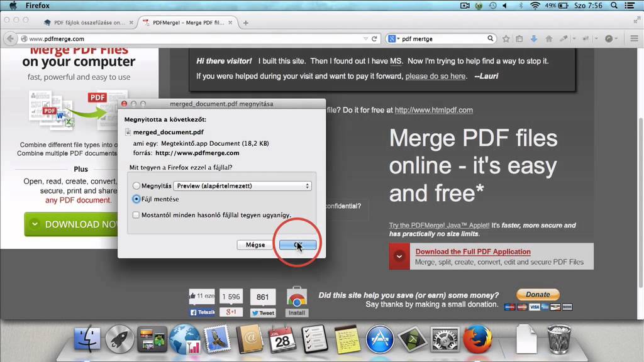Click the merged_document.pdf file name
The image size is (644, 362).
point(169,132)
